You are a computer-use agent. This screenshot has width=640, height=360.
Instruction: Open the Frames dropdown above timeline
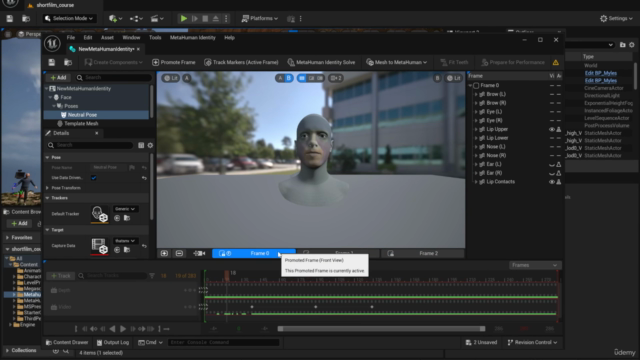point(534,265)
